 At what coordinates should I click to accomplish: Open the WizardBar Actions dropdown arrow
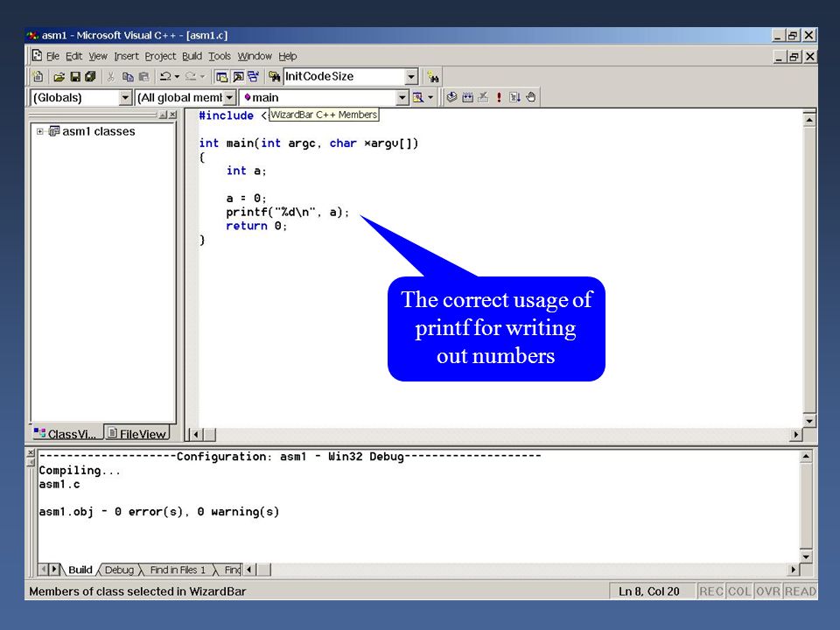430,97
